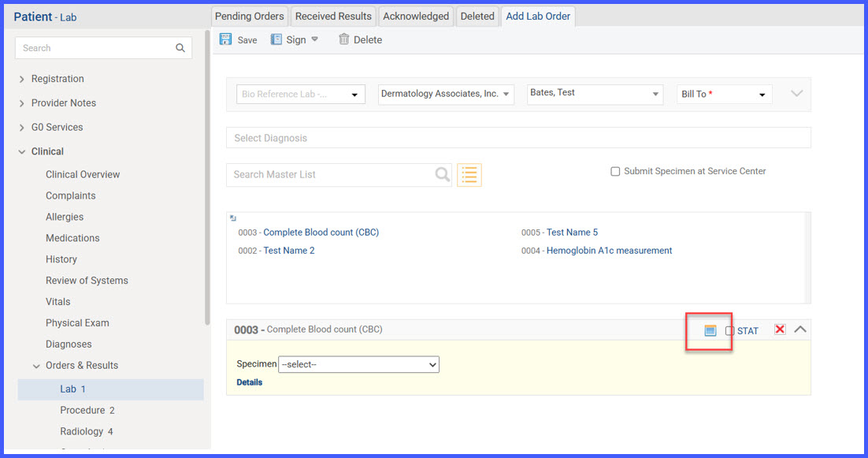Open the Bates, Test provider dropdown
This screenshot has width=868, height=458.
595,94
